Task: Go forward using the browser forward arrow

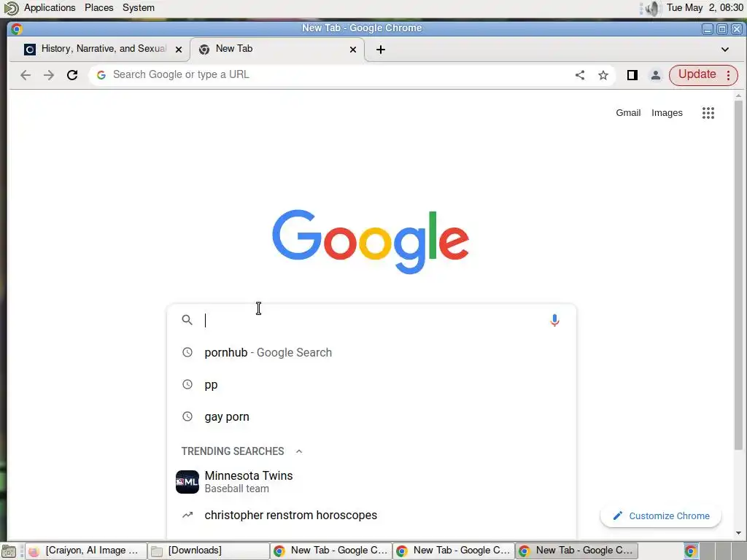Action: click(x=49, y=75)
